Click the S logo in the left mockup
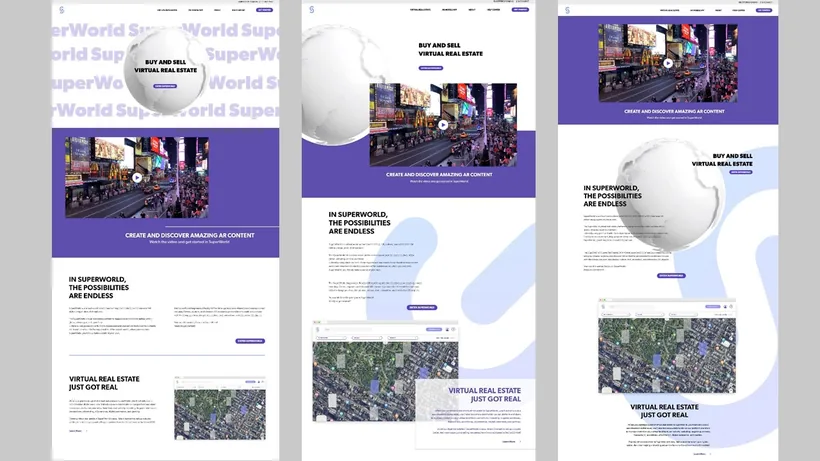 point(62,10)
